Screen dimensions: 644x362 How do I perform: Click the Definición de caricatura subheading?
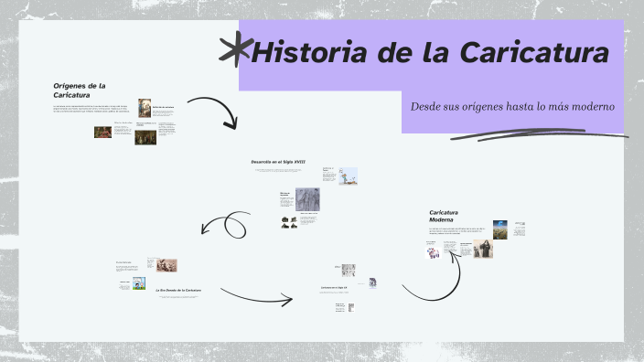click(x=163, y=107)
